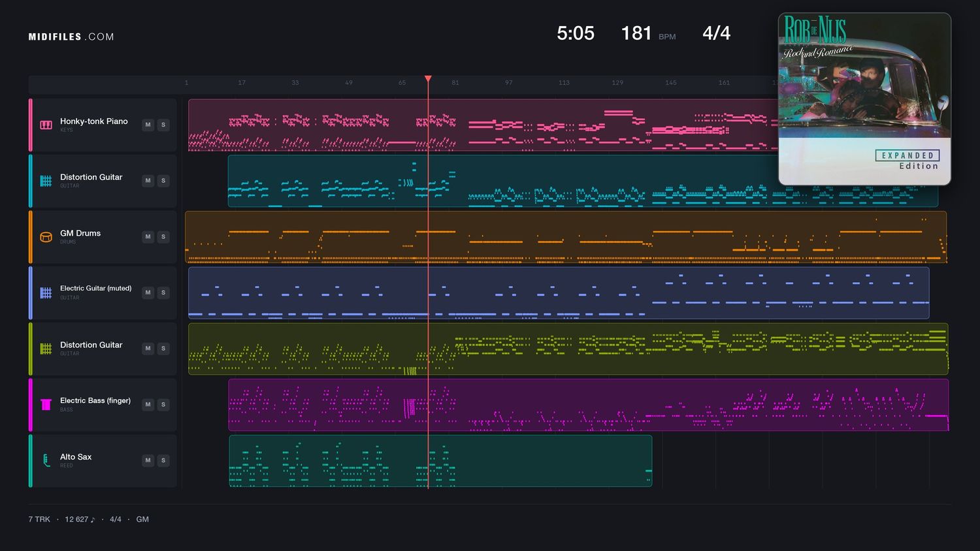Click the footer 4/4 time signature
The width and height of the screenshot is (980, 551).
pyautogui.click(x=116, y=520)
